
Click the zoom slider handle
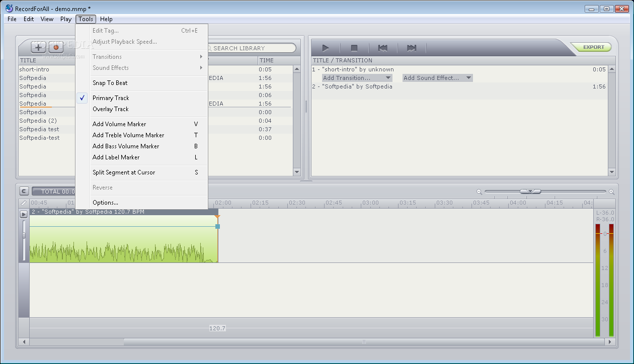[530, 192]
